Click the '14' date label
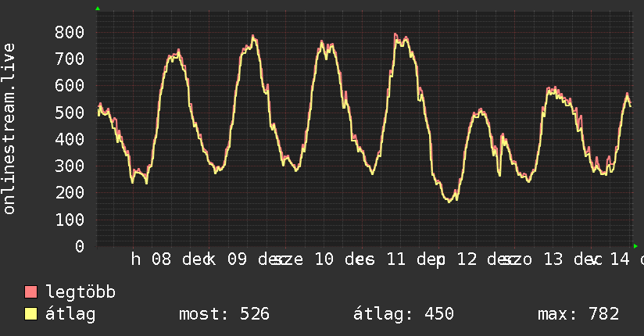This screenshot has width=644, height=336. (x=620, y=259)
